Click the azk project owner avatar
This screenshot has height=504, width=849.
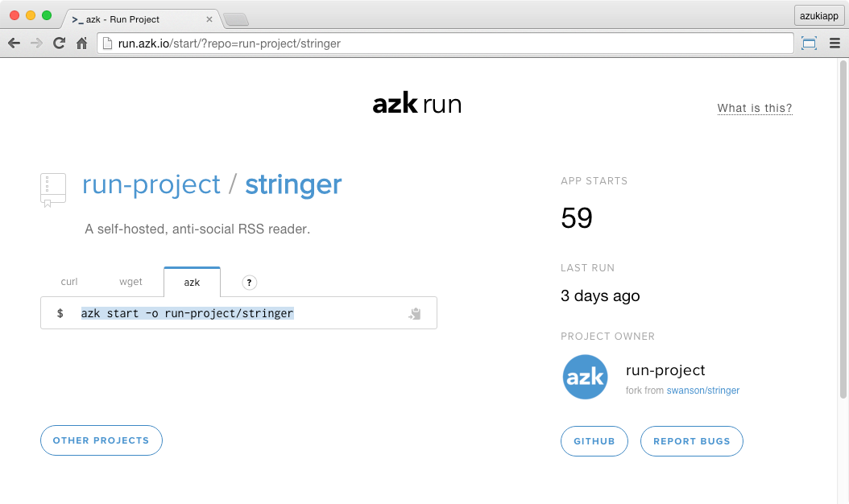pos(586,377)
